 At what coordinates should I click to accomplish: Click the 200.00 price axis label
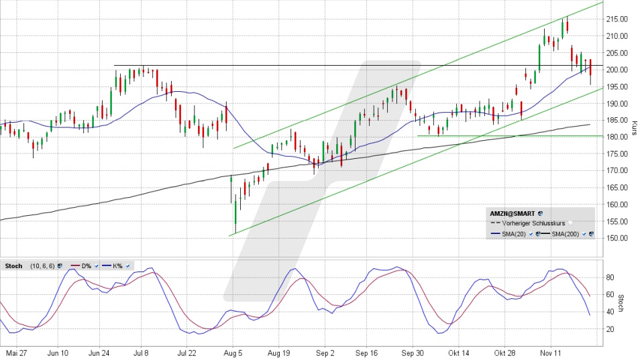coord(617,70)
